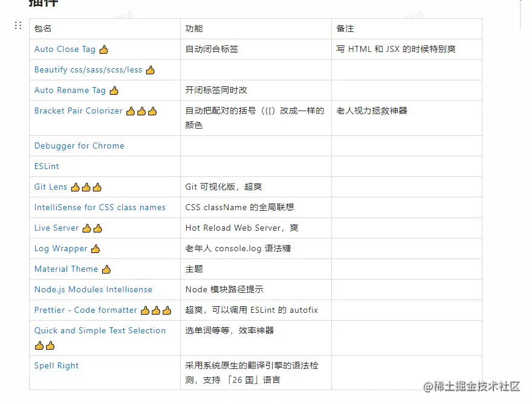The height and width of the screenshot is (404, 532).
Task: Select CSS className 的全局联想 cell
Action: 256,207
